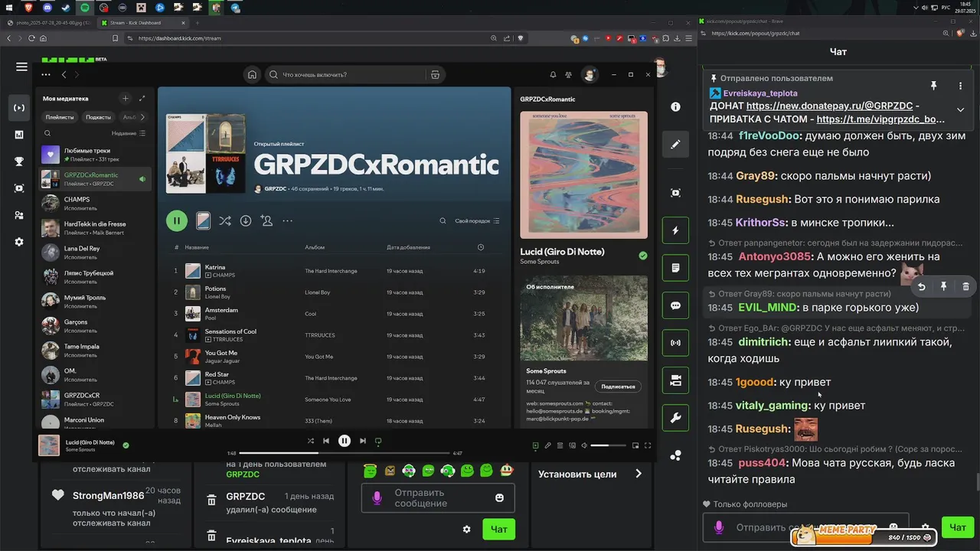Screen dimensions: 980x551
Task: Toggle shuffle in bottom player bar
Action: click(x=310, y=441)
